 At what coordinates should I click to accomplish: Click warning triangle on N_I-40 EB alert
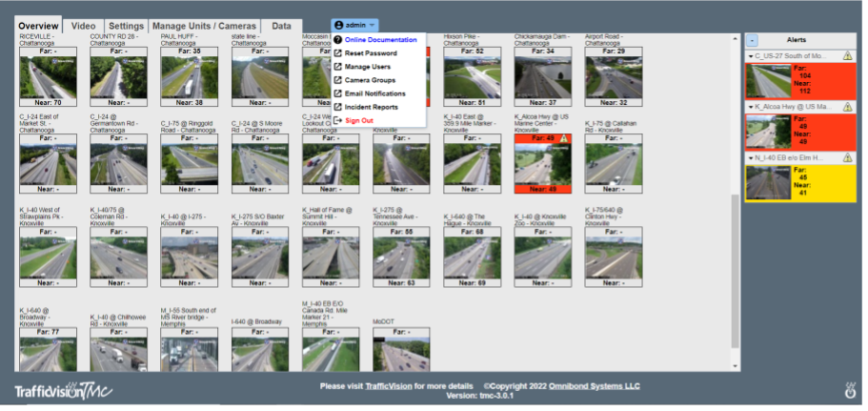848,158
